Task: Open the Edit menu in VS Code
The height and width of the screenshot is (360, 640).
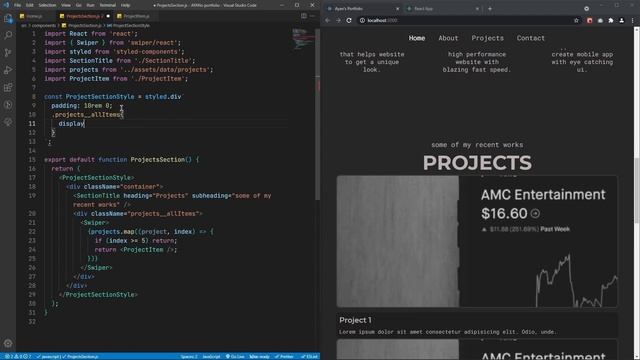Action: click(30, 5)
